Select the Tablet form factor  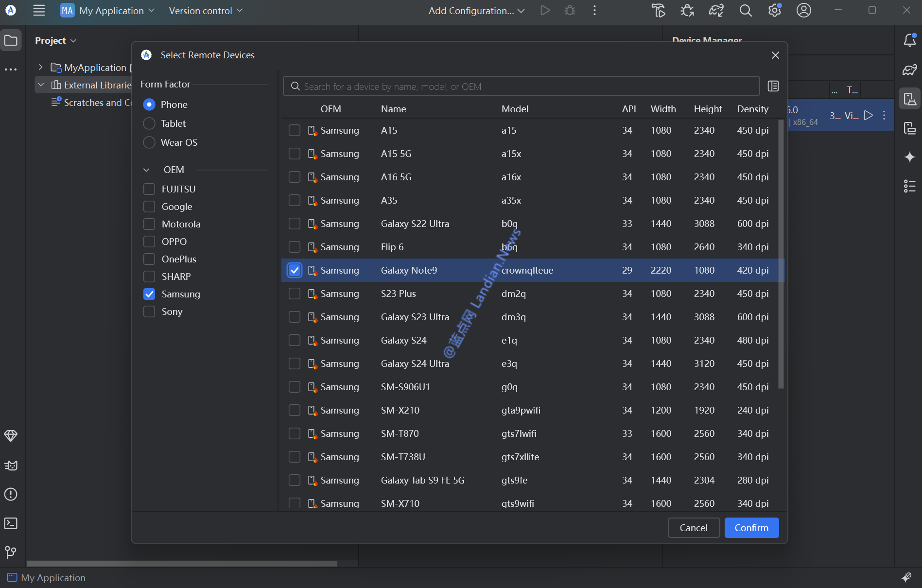point(149,123)
